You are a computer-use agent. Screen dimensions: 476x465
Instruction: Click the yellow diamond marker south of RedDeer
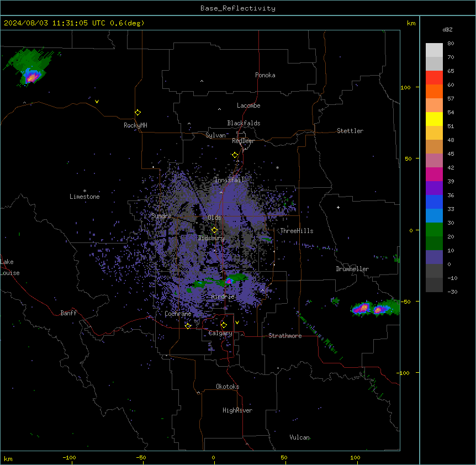pos(235,155)
